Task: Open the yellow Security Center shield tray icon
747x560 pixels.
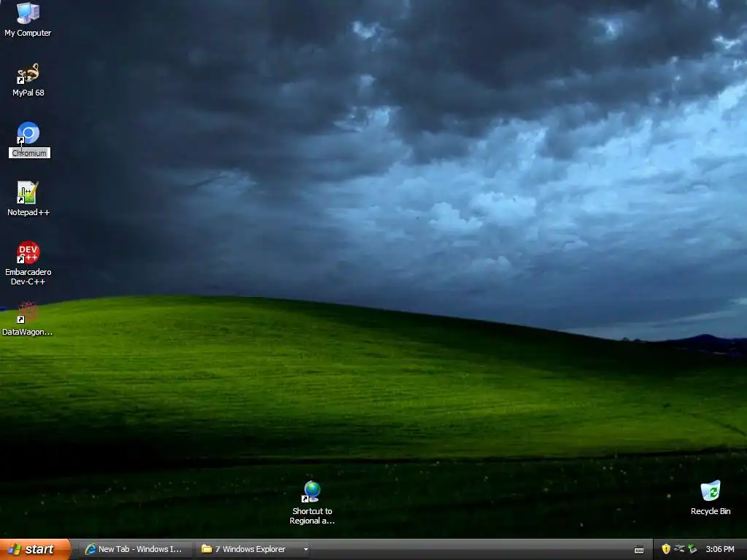Action: [666, 549]
